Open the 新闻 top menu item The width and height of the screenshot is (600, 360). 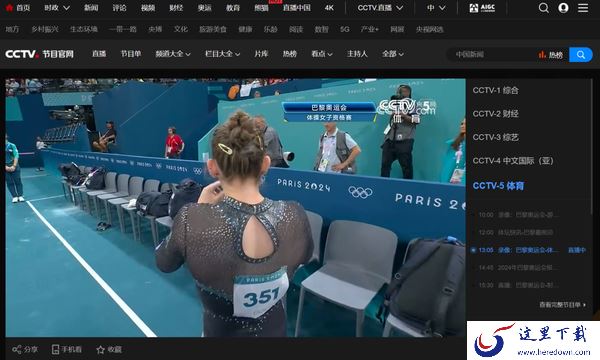(x=91, y=8)
